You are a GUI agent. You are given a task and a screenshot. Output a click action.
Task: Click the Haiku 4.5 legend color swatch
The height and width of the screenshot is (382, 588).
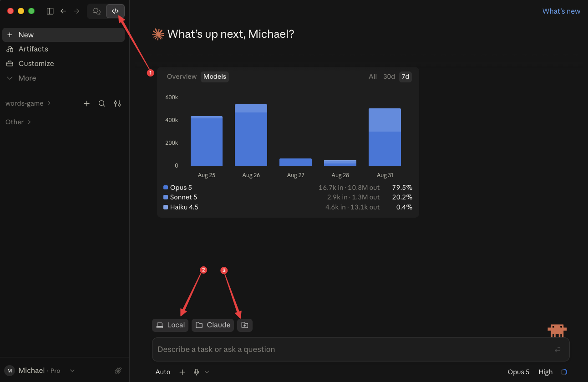(166, 207)
